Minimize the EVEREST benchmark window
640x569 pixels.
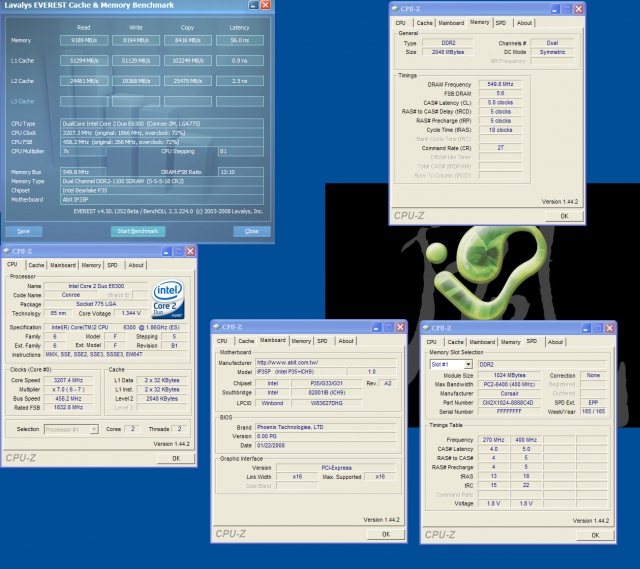pyautogui.click(x=253, y=5)
